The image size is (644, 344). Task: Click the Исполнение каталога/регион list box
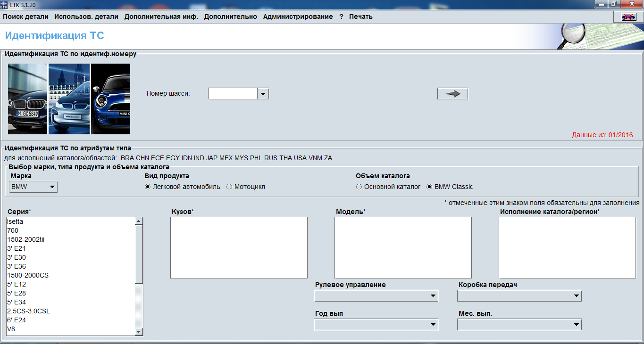pyautogui.click(x=567, y=248)
